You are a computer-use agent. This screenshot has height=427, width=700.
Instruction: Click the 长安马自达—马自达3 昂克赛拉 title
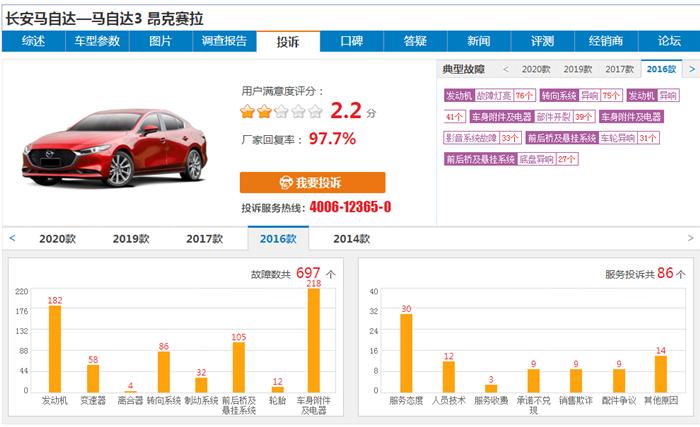coord(104,19)
